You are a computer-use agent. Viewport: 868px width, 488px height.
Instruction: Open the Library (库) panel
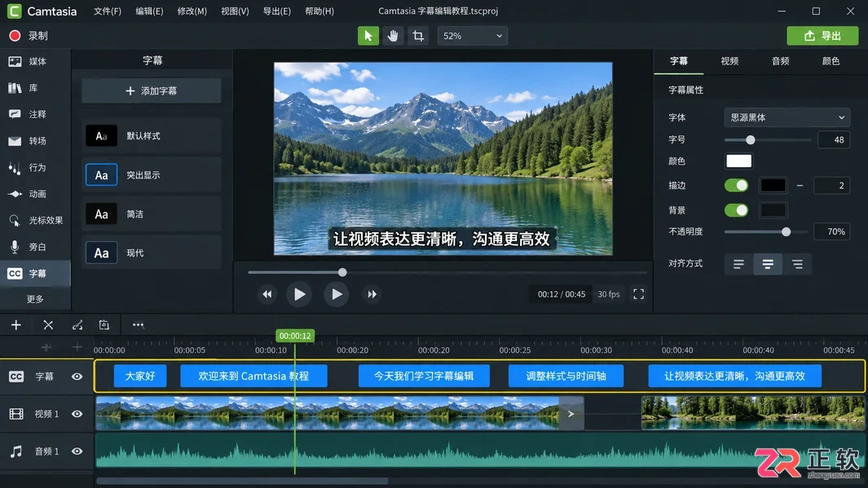pyautogui.click(x=35, y=88)
